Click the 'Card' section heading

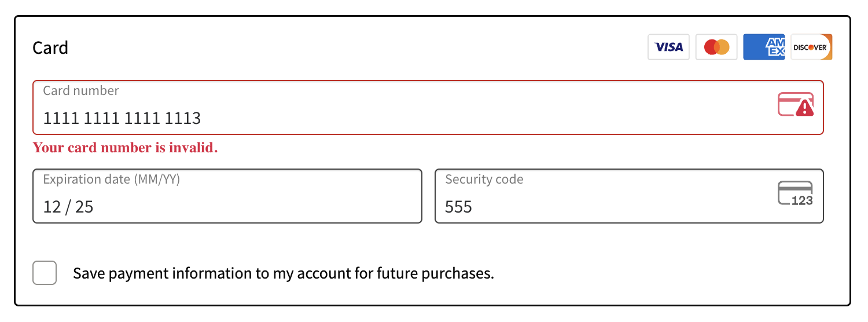pos(50,47)
